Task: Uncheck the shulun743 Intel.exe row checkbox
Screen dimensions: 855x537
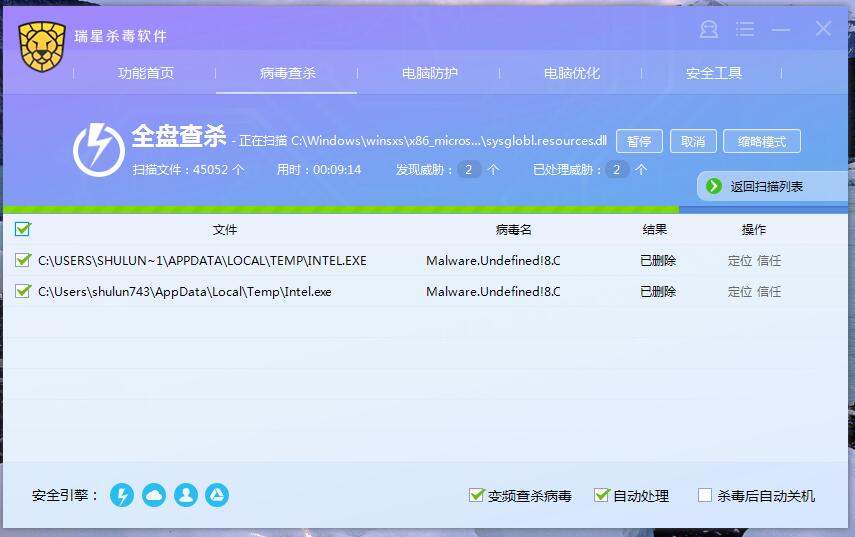Action: (23, 291)
